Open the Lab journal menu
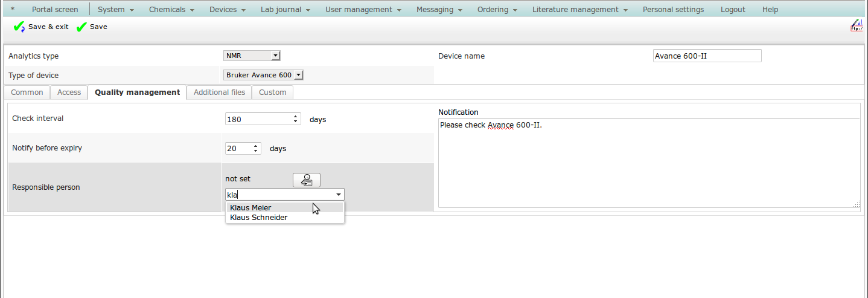The width and height of the screenshot is (868, 298). [x=285, y=10]
